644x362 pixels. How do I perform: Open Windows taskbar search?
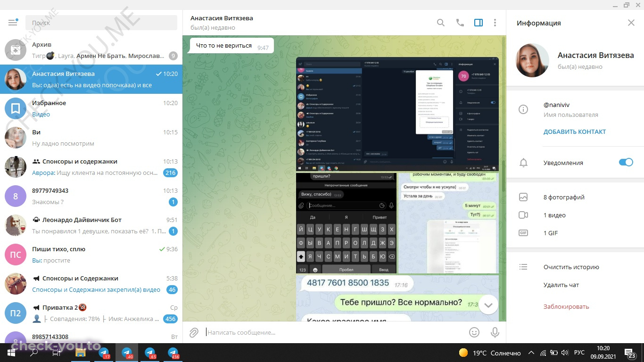coord(34,353)
